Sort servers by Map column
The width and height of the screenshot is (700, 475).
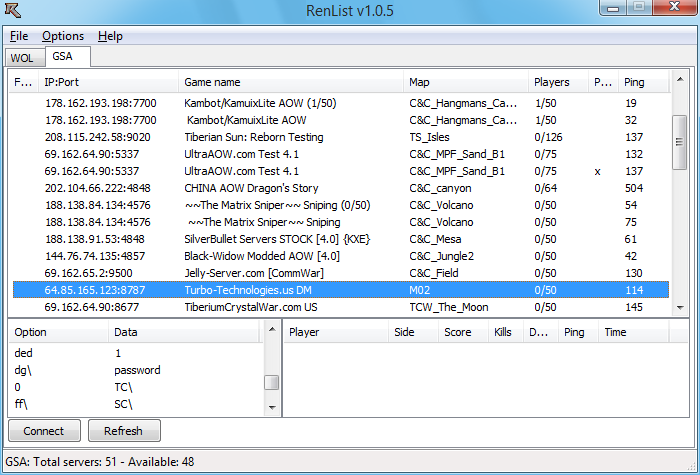(x=464, y=82)
